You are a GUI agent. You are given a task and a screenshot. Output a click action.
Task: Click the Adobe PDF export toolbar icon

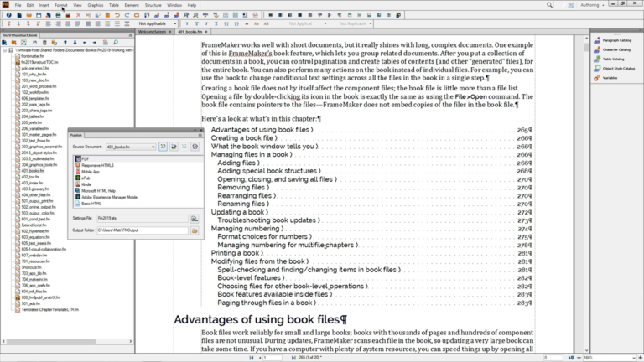[256, 15]
